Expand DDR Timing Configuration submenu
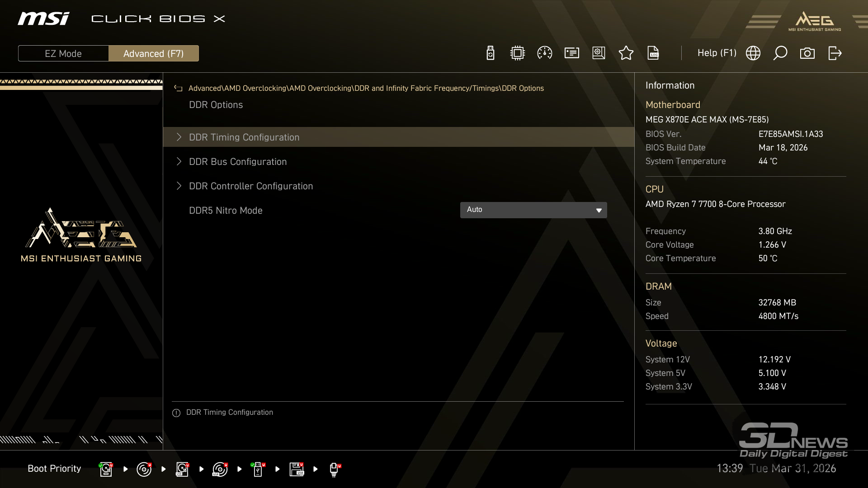868x488 pixels. tap(244, 137)
